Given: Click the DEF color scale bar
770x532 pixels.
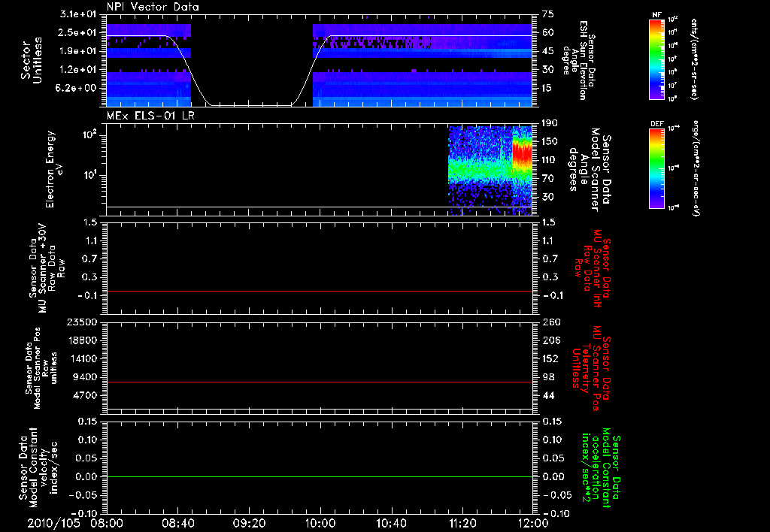Looking at the screenshot, I should click(656, 168).
